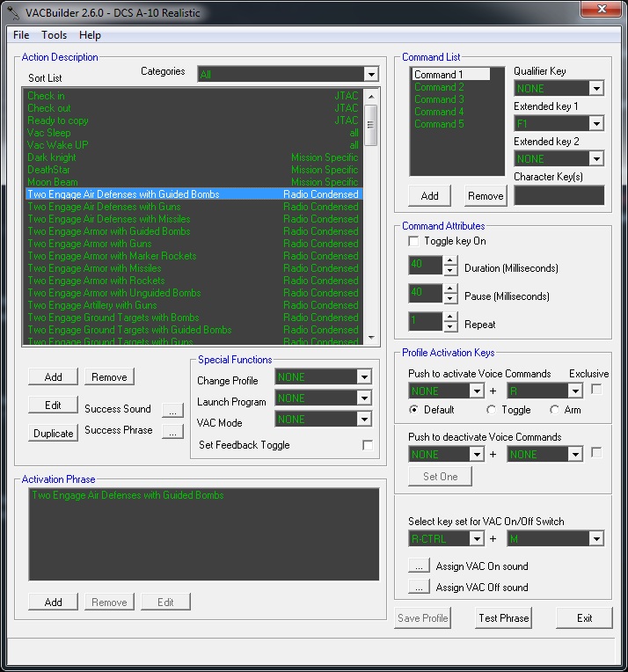The height and width of the screenshot is (672, 628).
Task: Tick the checkbox beside deactivate Voice Commands keys
Action: coord(596,453)
